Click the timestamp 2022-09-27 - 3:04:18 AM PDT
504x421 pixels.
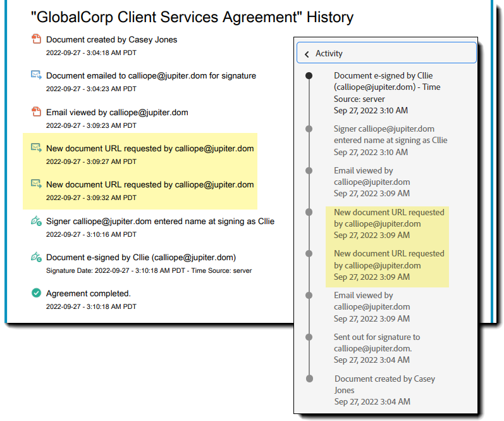[x=91, y=53]
